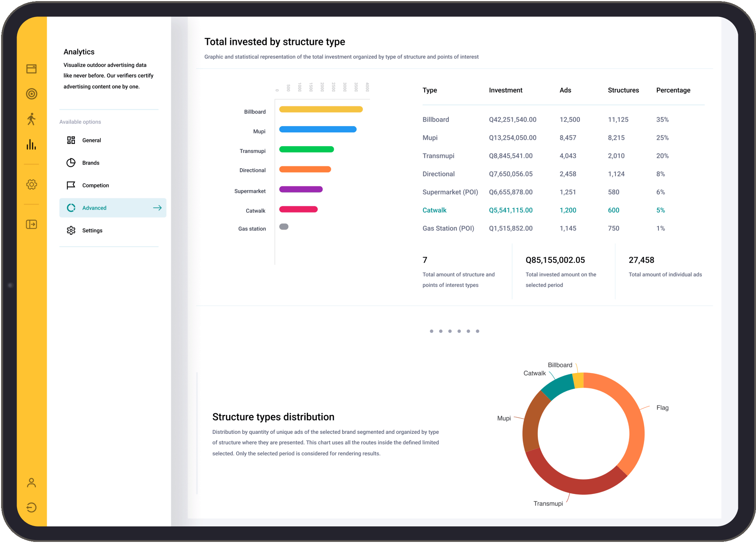Click the target bullseye sidebar icon
This screenshot has width=756, height=543.
click(31, 94)
